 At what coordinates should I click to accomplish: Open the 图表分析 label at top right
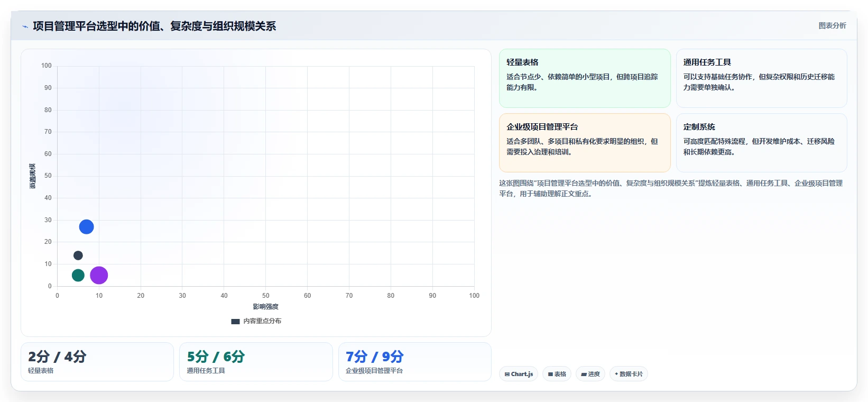(832, 25)
